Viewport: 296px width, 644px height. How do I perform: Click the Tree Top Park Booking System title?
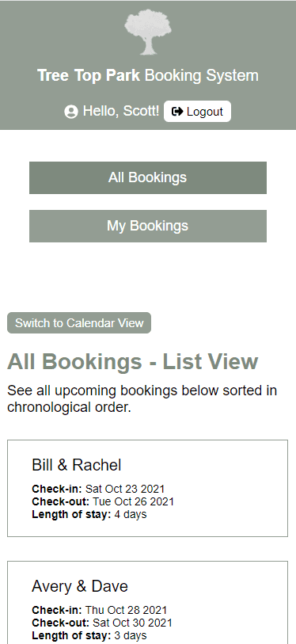tap(148, 75)
